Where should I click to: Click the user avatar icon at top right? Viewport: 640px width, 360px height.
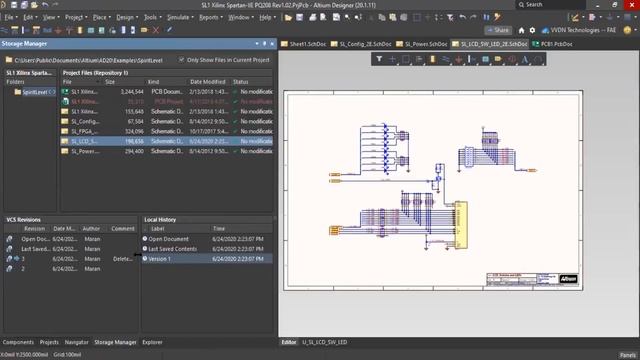click(x=627, y=30)
